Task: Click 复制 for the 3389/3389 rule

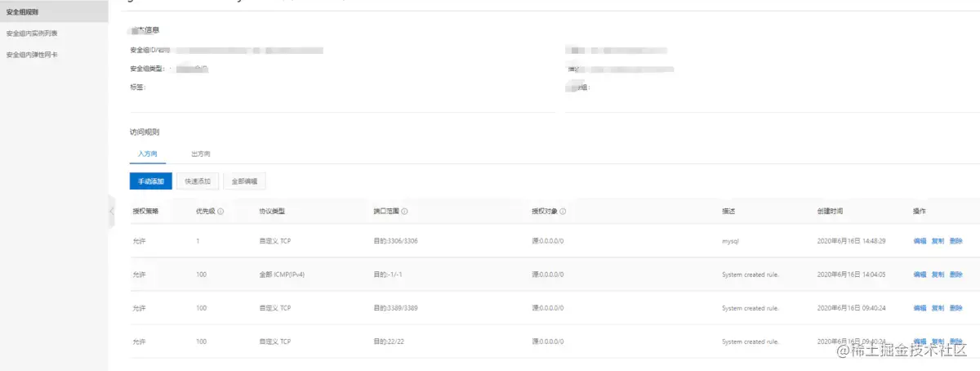Action: pyautogui.click(x=938, y=308)
